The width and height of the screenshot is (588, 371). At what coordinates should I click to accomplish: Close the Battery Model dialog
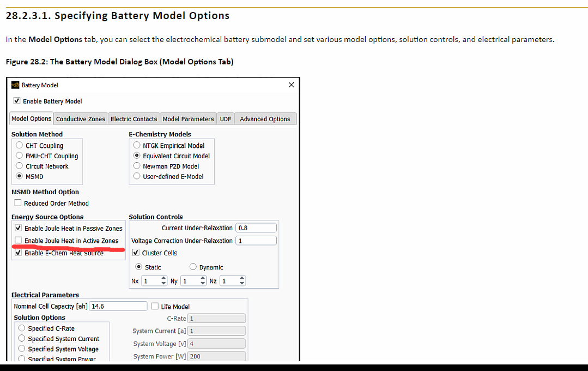292,85
